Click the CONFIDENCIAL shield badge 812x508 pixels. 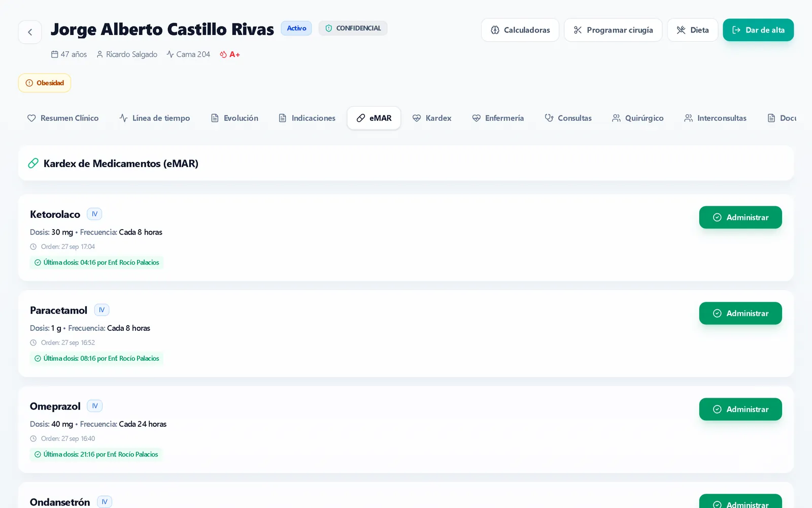click(353, 28)
